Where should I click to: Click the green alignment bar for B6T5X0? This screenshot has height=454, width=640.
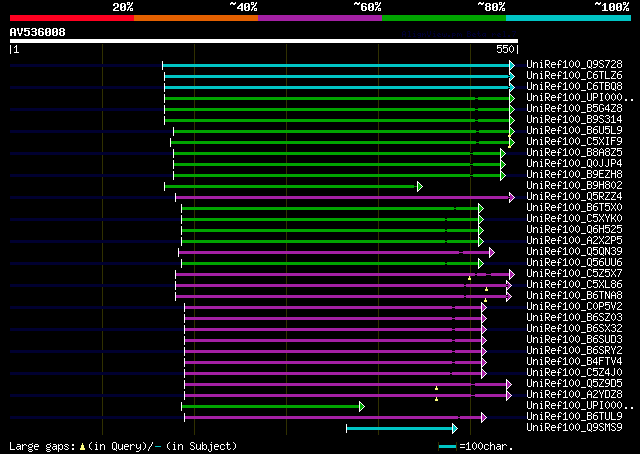click(x=330, y=209)
